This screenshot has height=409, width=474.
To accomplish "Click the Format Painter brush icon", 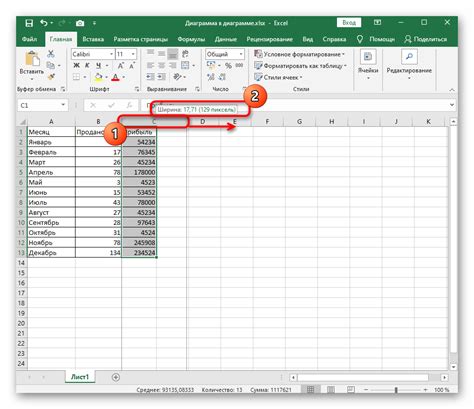I will pos(51,77).
